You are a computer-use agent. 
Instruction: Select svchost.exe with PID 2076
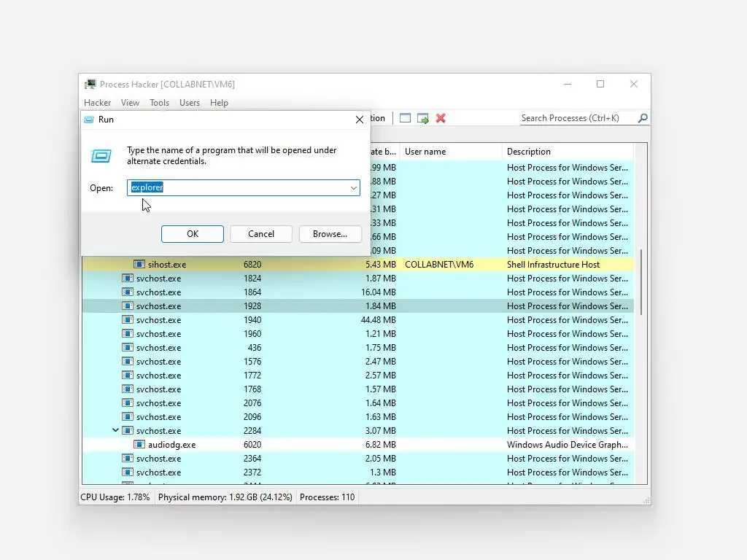tap(357, 402)
